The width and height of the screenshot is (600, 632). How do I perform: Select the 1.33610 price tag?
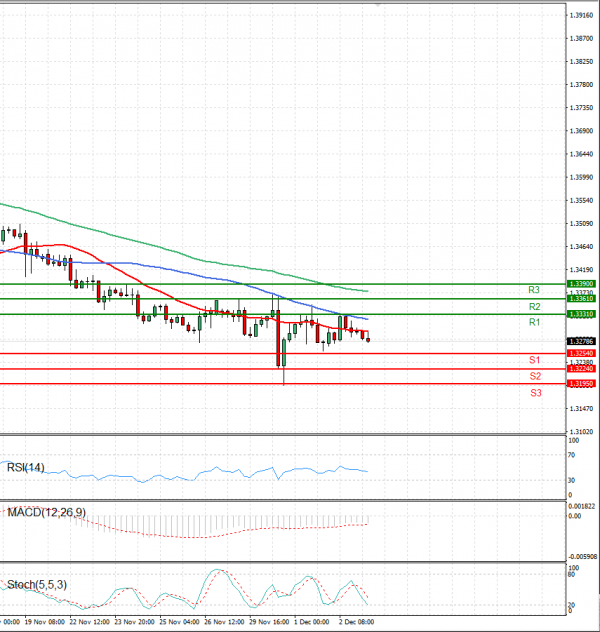581,299
